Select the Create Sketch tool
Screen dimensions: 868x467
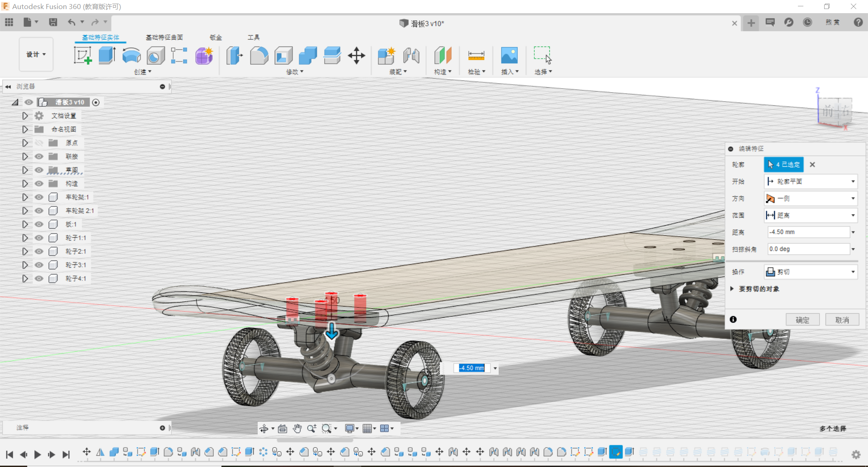pyautogui.click(x=83, y=56)
